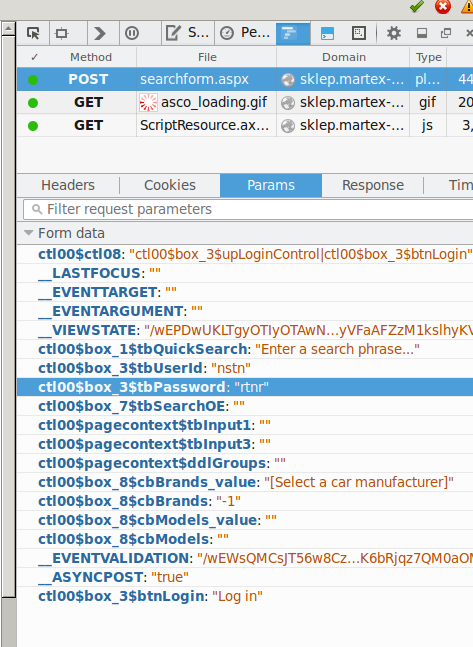Open developer tools settings gear
The image size is (473, 647).
pos(394,33)
